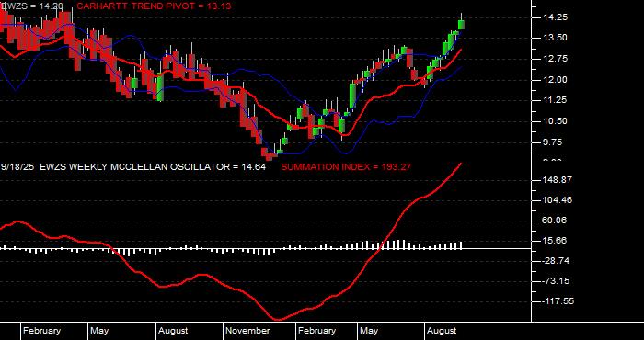Click the 10.50 price axis label
The image size is (644, 340).
(555, 121)
